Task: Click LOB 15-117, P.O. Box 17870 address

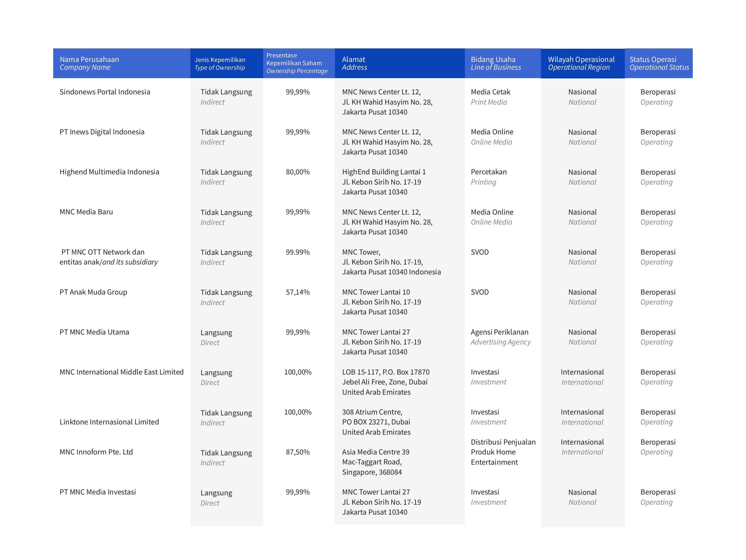Action: pos(386,372)
